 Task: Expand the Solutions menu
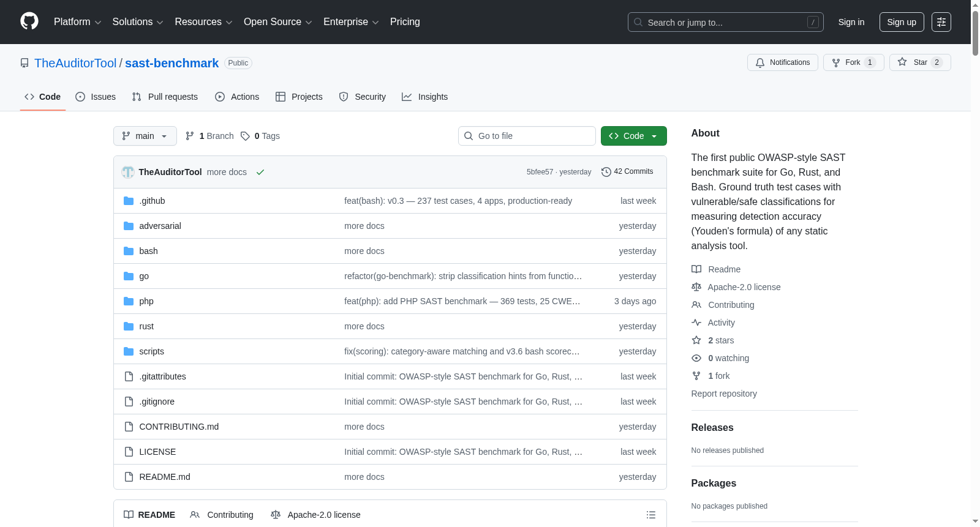[x=138, y=22]
